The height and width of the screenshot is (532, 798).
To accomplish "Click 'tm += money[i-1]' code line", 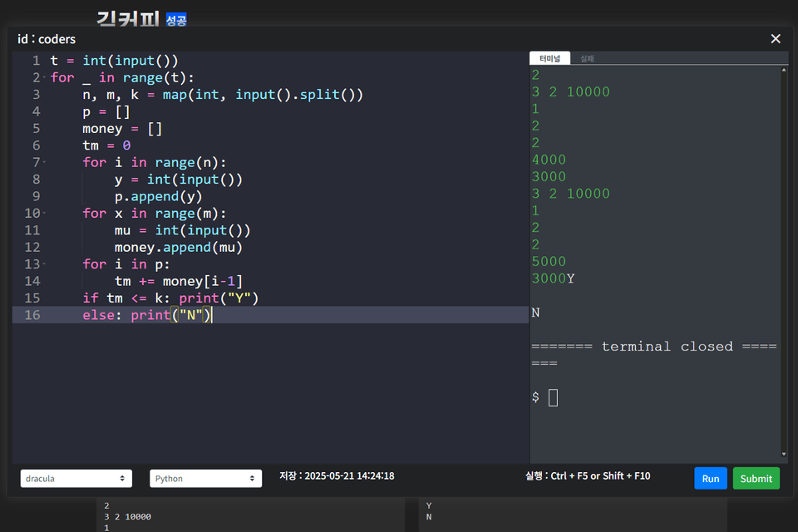I will point(179,281).
